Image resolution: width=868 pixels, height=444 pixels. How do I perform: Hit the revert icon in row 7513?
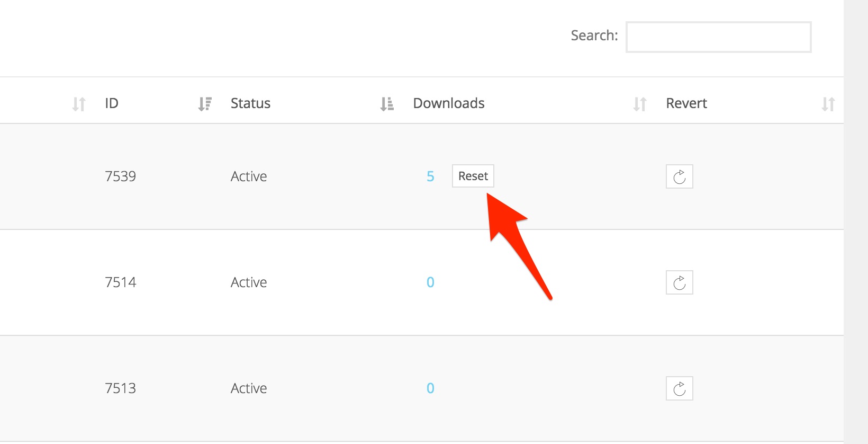point(679,388)
